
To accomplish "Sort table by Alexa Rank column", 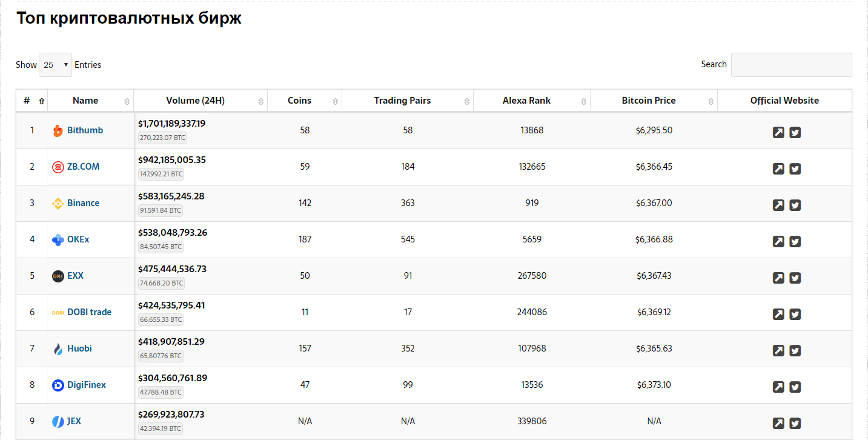I will coord(532,101).
